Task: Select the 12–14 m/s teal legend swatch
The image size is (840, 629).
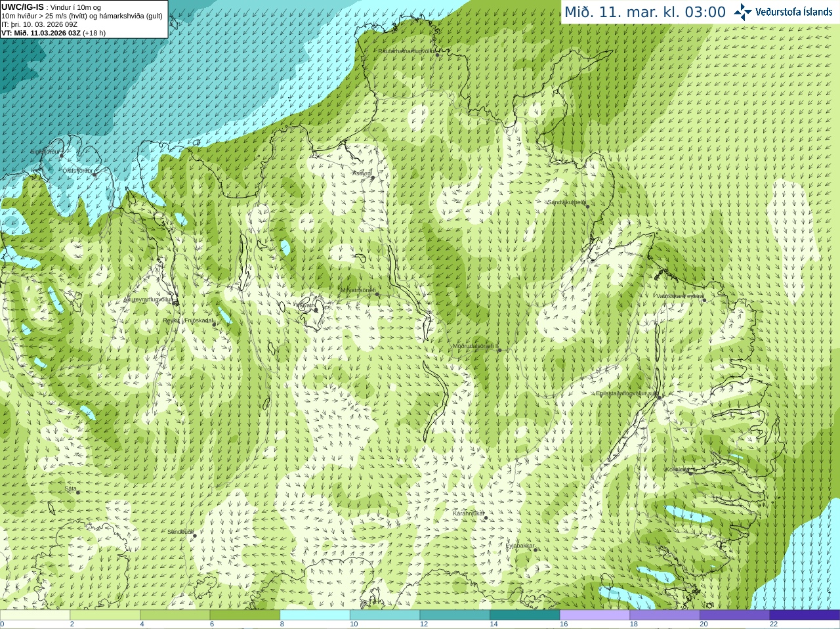Action: coord(455,615)
